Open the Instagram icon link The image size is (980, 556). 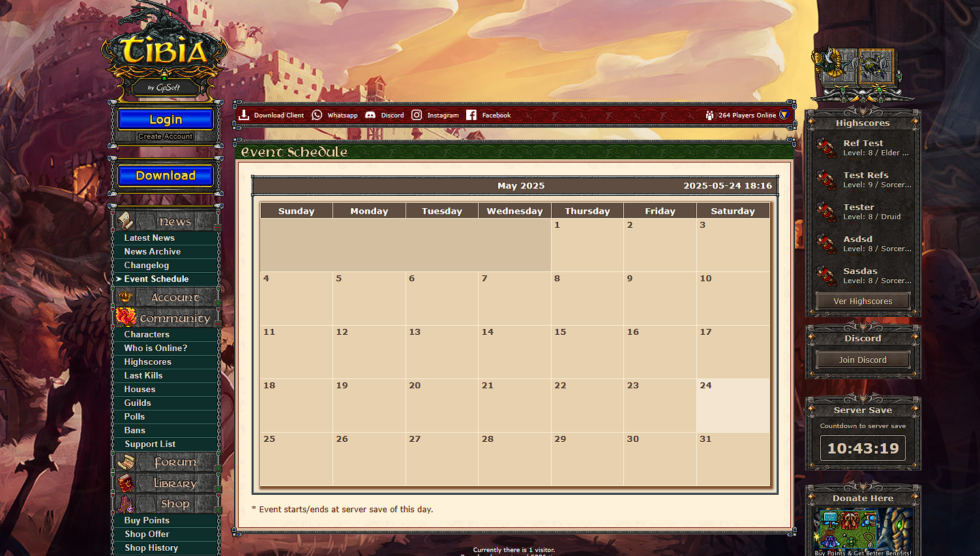(417, 115)
